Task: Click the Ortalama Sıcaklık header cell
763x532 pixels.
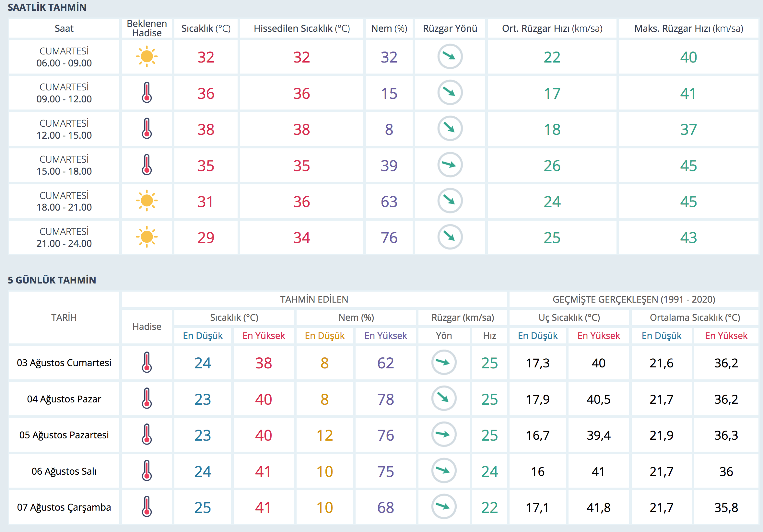Action: 695,318
